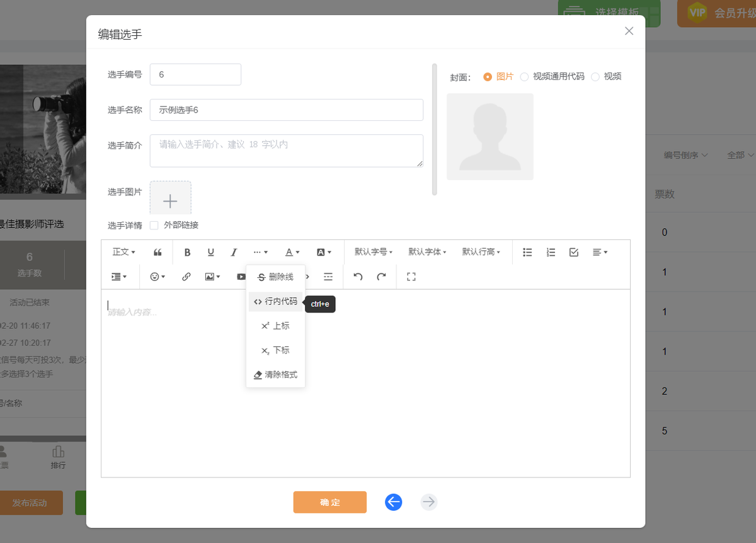756x543 pixels.
Task: Insert a blockquote
Action: pyautogui.click(x=157, y=252)
